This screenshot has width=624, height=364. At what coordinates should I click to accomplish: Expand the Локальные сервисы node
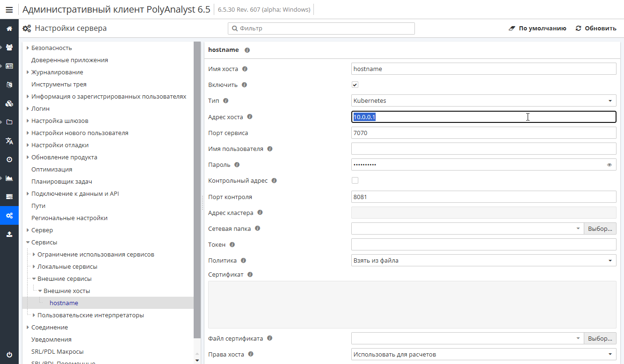(x=34, y=267)
